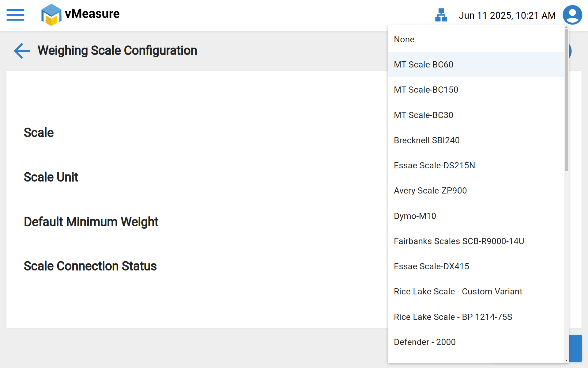
Task: Choose MT Scale-BC60 option
Action: click(423, 64)
